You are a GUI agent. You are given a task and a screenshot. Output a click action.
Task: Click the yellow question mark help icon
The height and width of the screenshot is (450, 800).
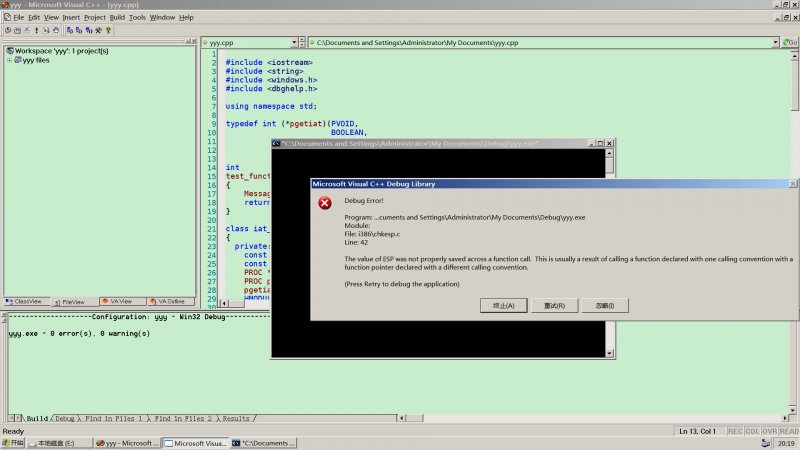(108, 30)
